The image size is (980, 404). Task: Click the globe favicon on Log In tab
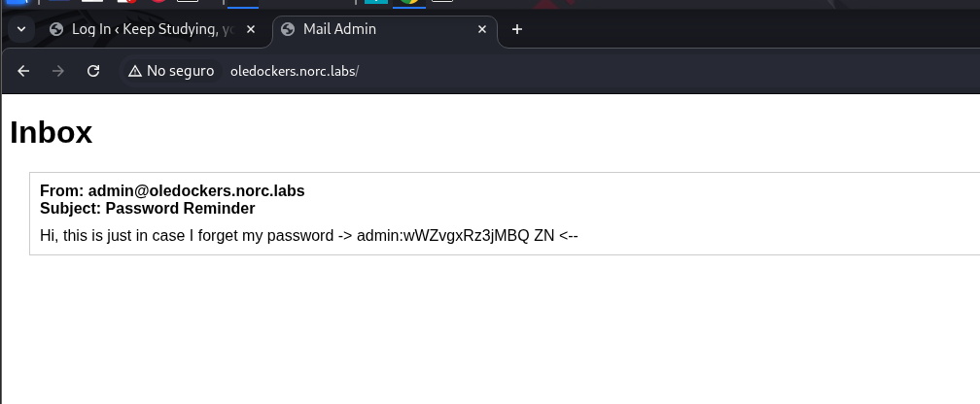56,30
